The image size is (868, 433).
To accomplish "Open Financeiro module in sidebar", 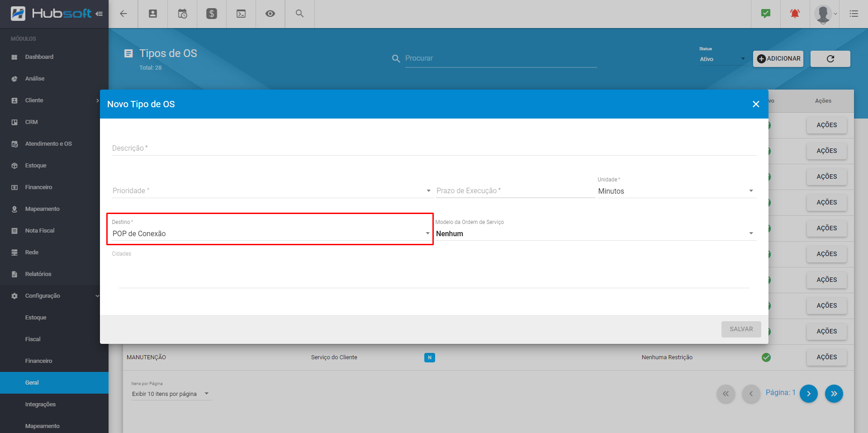I will pos(54,187).
